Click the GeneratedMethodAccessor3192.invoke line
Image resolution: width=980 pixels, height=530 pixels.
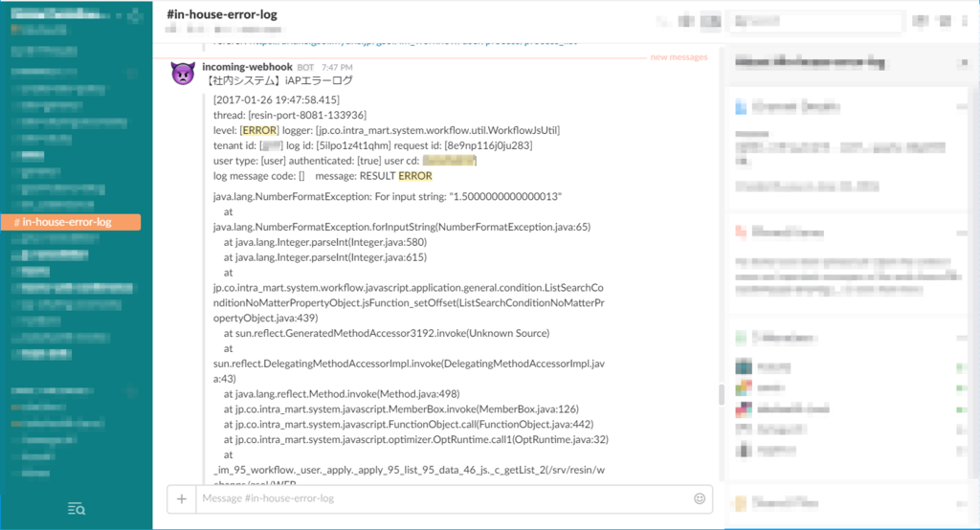pos(387,333)
